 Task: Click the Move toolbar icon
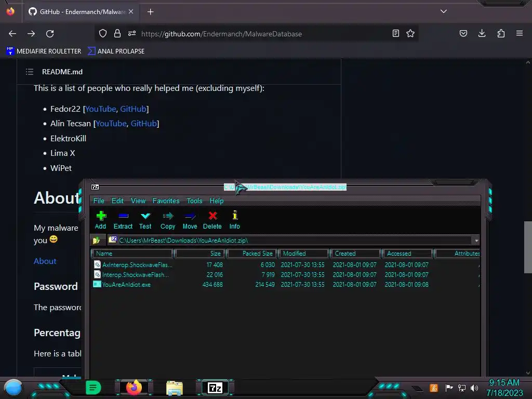tap(190, 220)
